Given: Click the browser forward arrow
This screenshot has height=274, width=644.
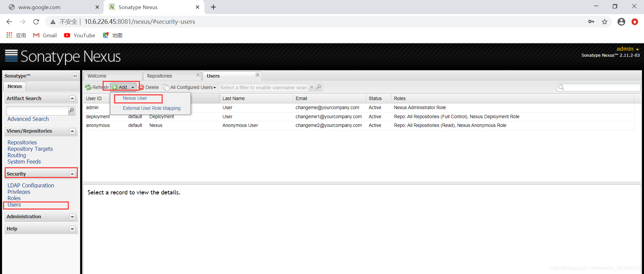Looking at the screenshot, I should [22, 22].
